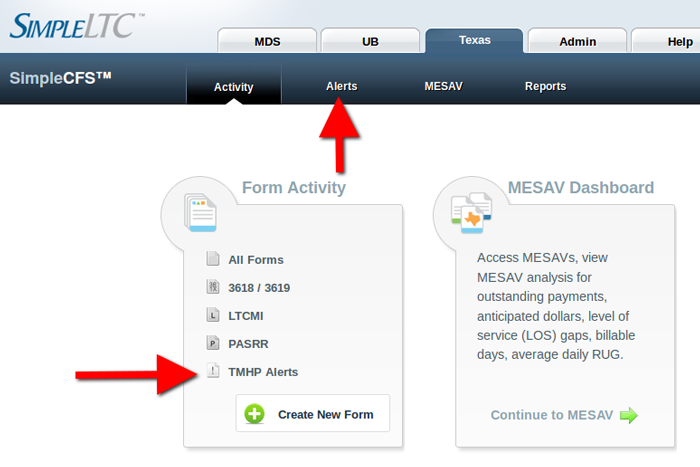Click the MESAV Dashboard Texas icon
This screenshot has height=467, width=700.
pyautogui.click(x=471, y=213)
